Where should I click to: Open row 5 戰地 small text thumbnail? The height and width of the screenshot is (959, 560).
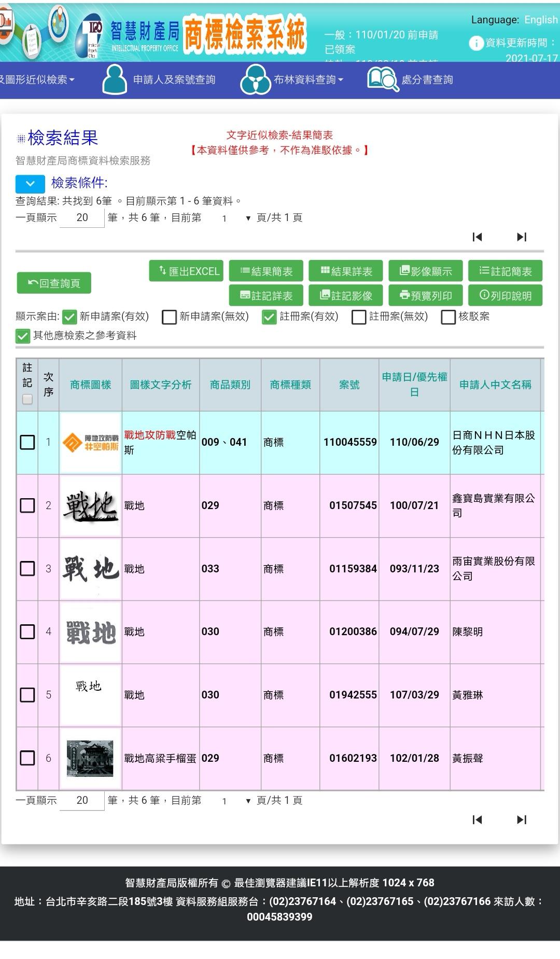coord(91,695)
